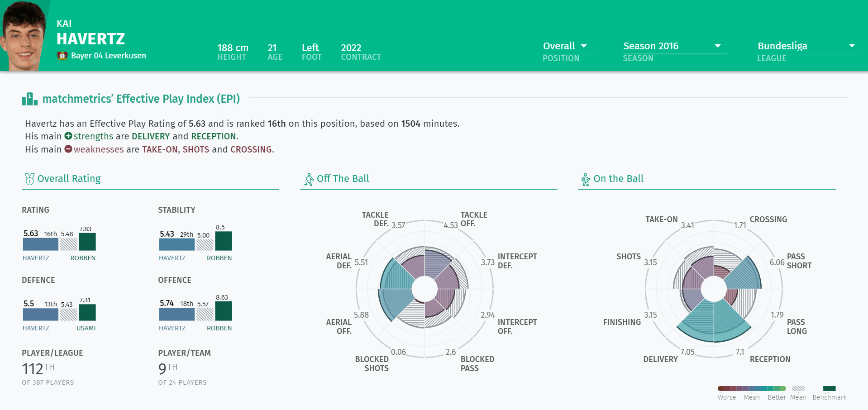The width and height of the screenshot is (868, 410).
Task: Click the Overall Rating section heading
Action: point(69,179)
